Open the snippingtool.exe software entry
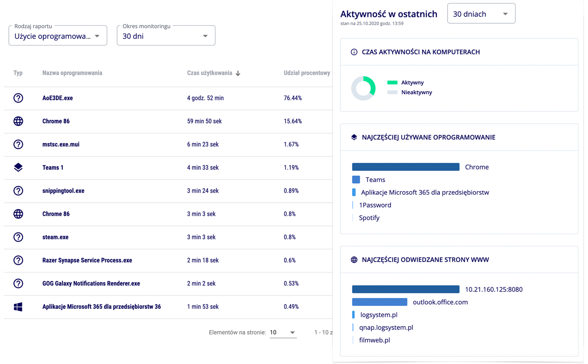 click(x=63, y=191)
